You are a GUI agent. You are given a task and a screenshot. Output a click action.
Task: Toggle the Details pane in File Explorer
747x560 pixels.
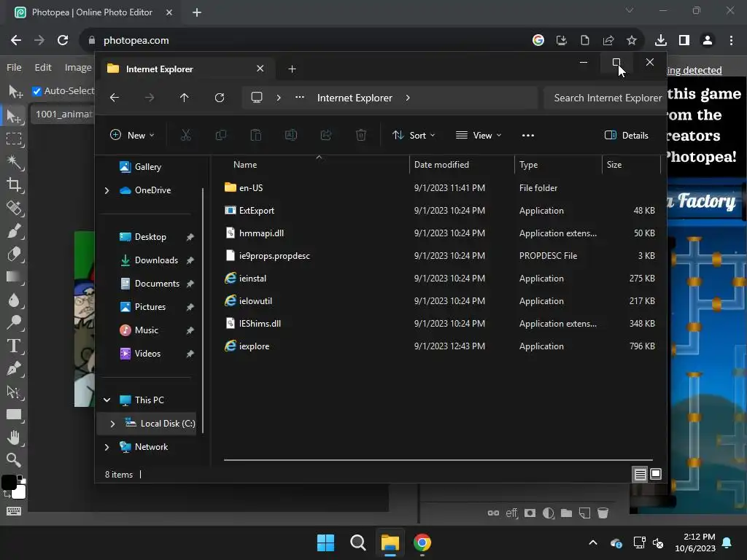[626, 135]
